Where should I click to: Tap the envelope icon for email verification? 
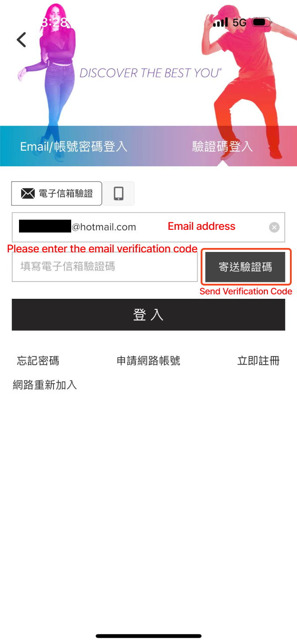point(28,194)
